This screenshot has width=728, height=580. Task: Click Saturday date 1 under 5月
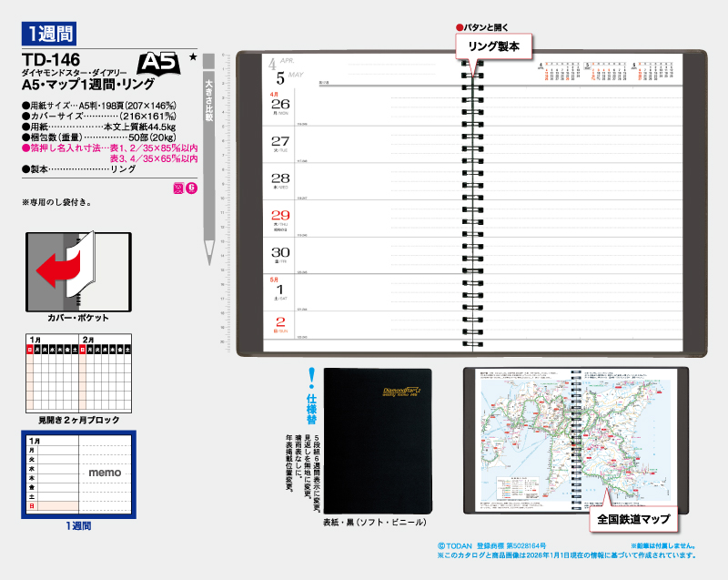(x=280, y=289)
